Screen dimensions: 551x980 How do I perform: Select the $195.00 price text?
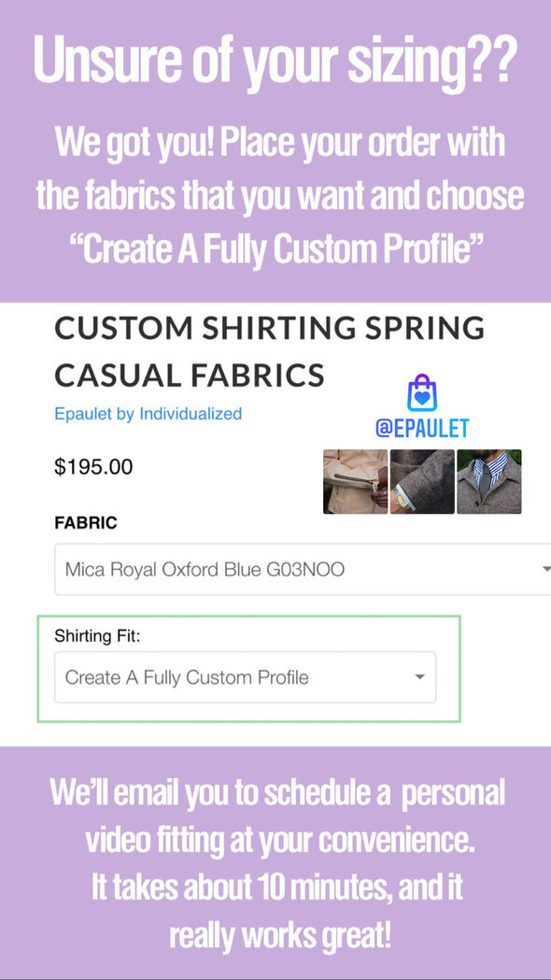click(93, 467)
